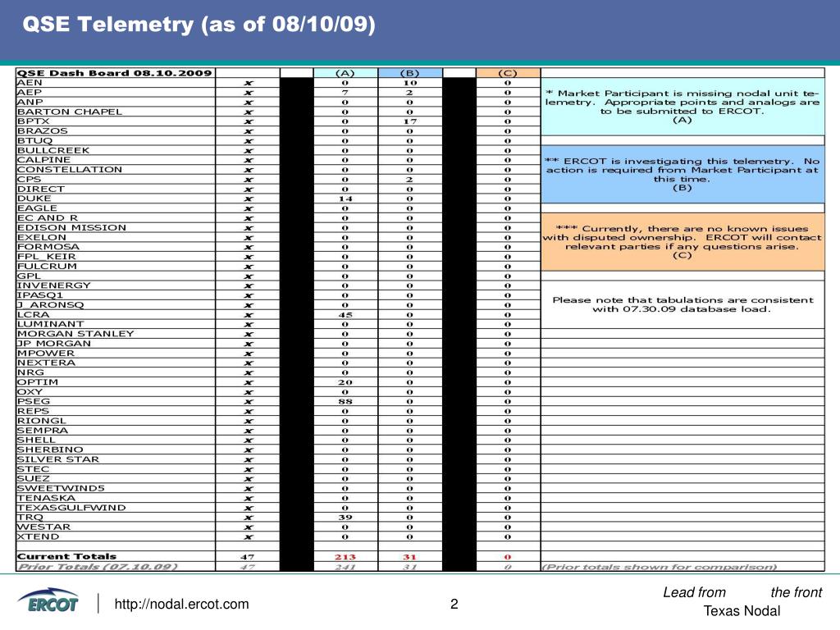This screenshot has height=630, width=840.
Task: Click the CONSTELLATION row label
Action: pos(70,169)
